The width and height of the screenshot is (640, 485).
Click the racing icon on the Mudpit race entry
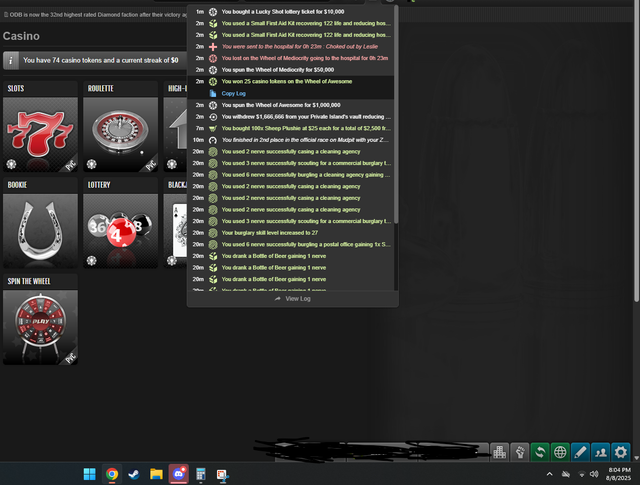pos(213,140)
